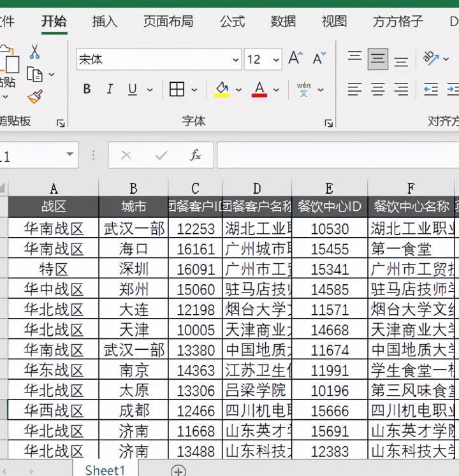Viewport: 459px width, 476px height.
Task: Align text to top
Action: tap(354, 57)
